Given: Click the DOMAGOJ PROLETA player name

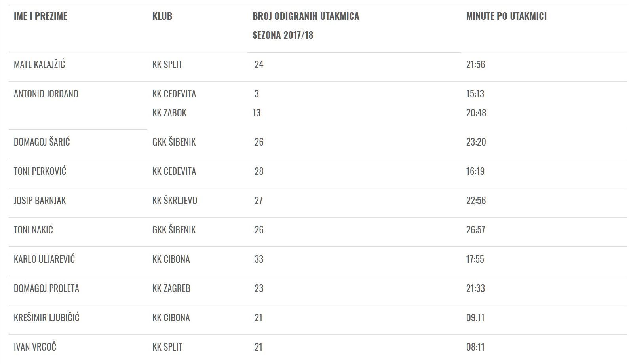Looking at the screenshot, I should (x=46, y=288).
